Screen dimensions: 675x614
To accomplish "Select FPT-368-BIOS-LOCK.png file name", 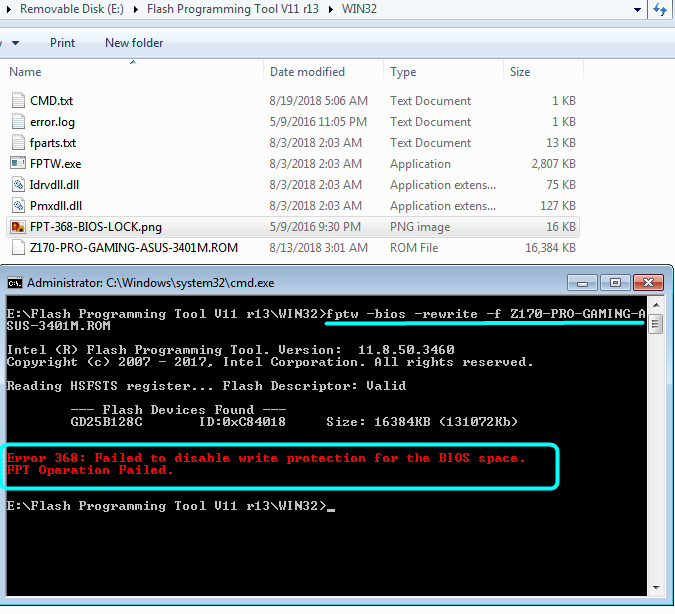I will coord(96,227).
